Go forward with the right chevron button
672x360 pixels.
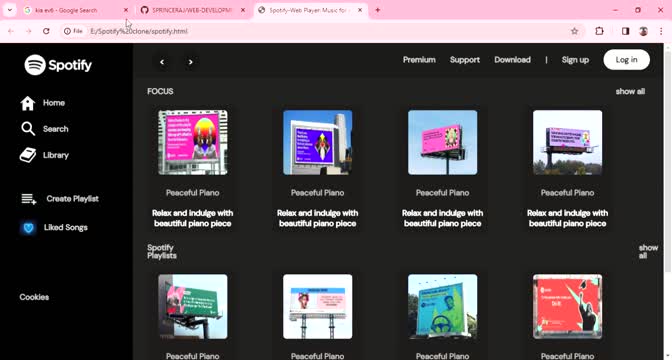click(190, 62)
